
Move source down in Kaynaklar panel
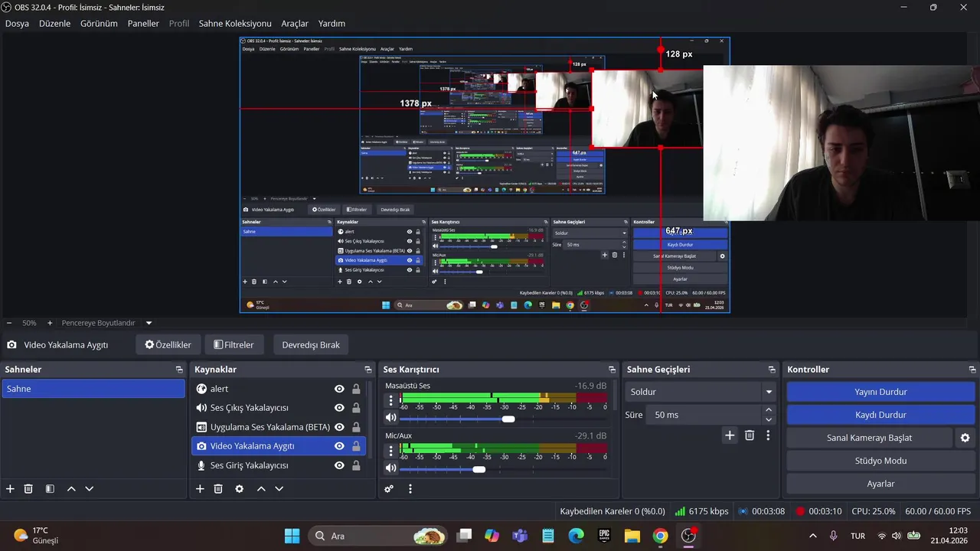pos(279,488)
